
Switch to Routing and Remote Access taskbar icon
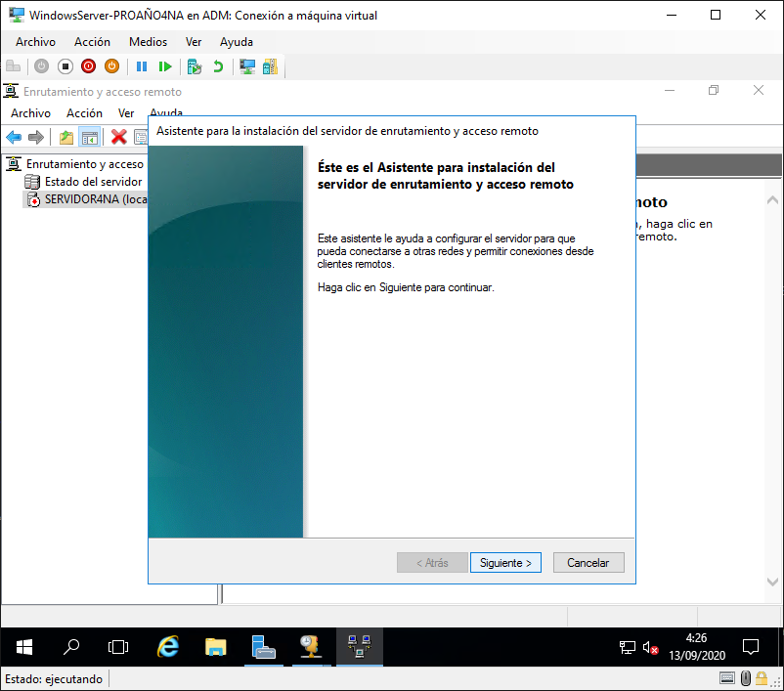coord(360,647)
